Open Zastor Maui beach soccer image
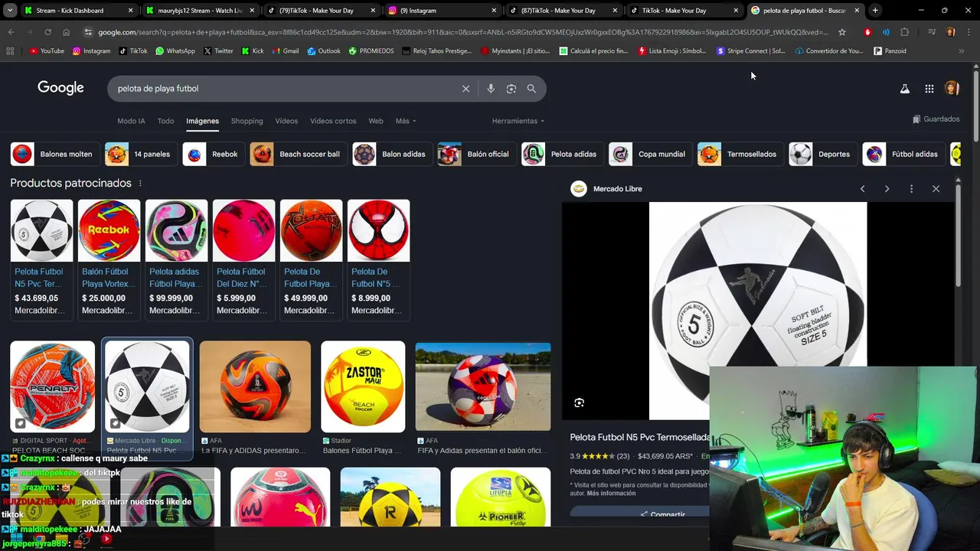The image size is (980, 551). [x=363, y=386]
